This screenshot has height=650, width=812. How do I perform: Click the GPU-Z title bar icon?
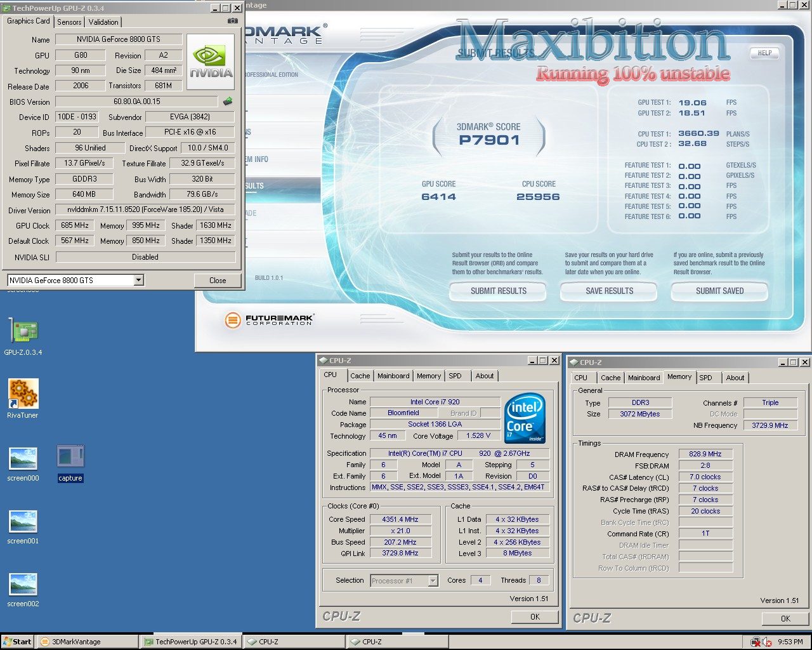(6, 8)
